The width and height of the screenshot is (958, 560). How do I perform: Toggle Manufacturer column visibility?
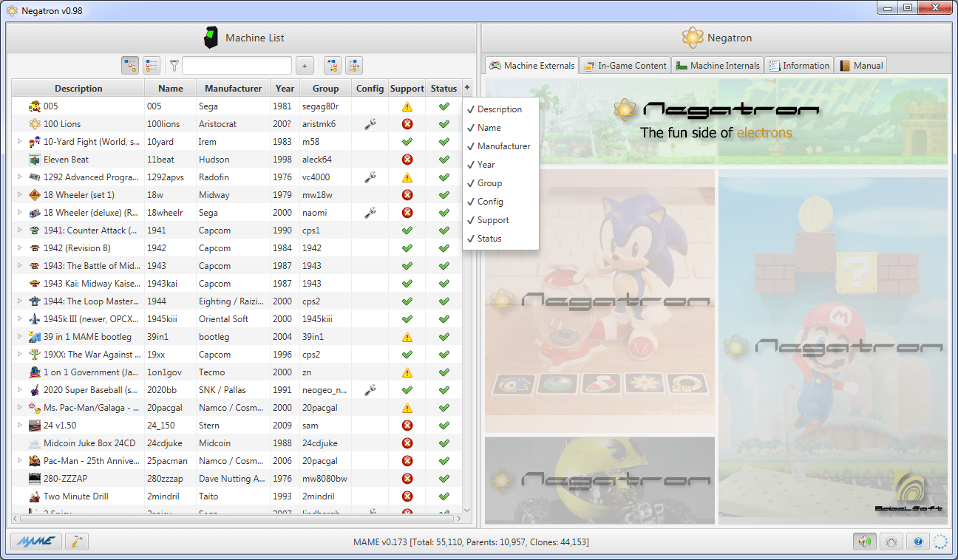499,146
